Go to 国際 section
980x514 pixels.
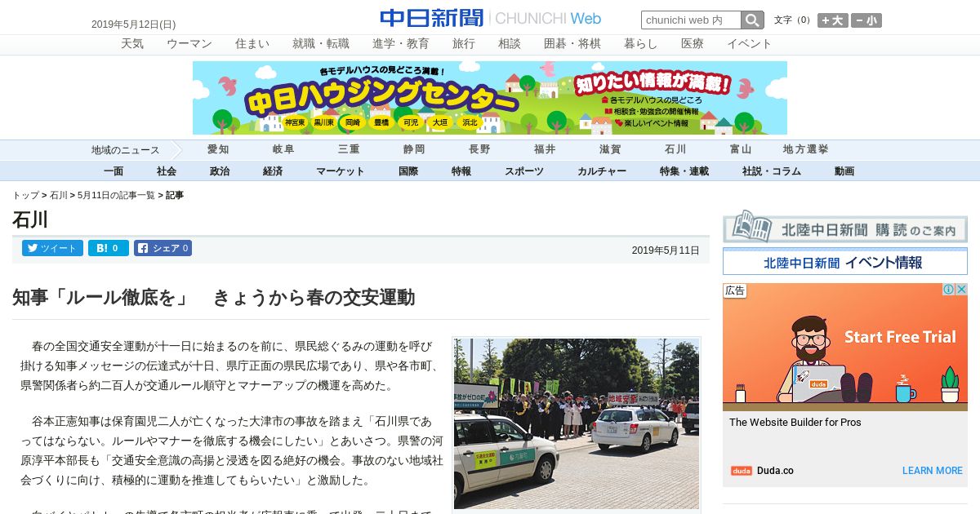pos(408,171)
